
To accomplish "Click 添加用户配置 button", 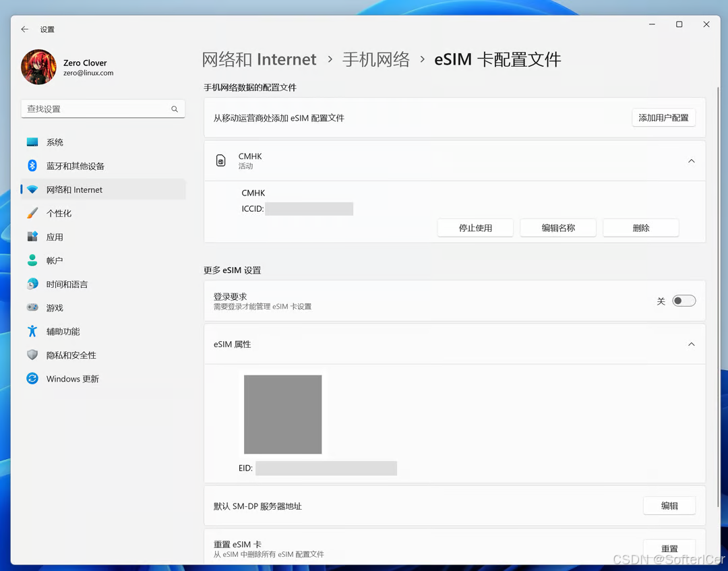I will (x=663, y=118).
